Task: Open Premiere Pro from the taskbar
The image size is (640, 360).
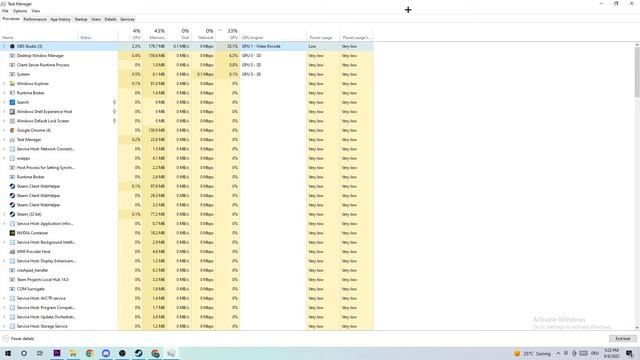Action: (57, 353)
